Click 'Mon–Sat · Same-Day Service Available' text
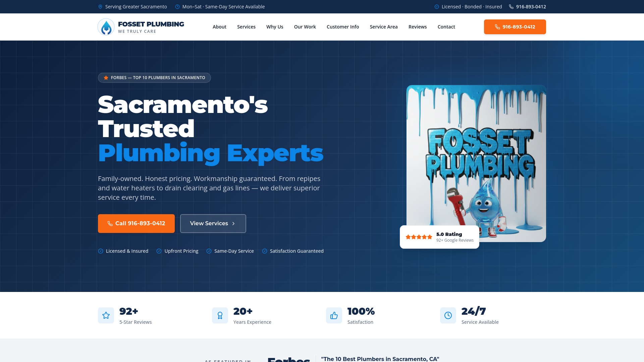The width and height of the screenshot is (644, 362). pos(223,7)
